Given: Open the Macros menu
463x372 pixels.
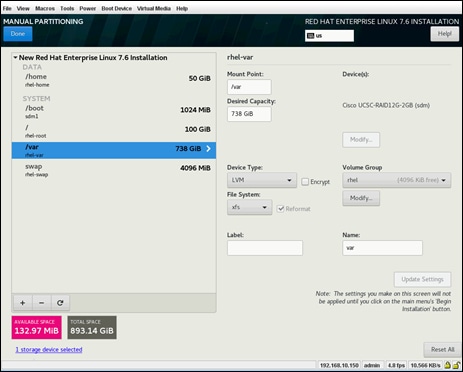Looking at the screenshot, I should [45, 8].
